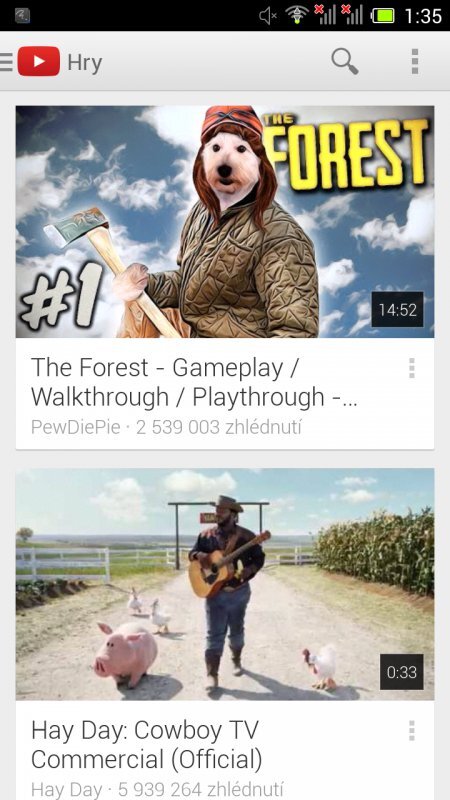Open Hay Day: Cowboy TV Commercial title

click(146, 745)
